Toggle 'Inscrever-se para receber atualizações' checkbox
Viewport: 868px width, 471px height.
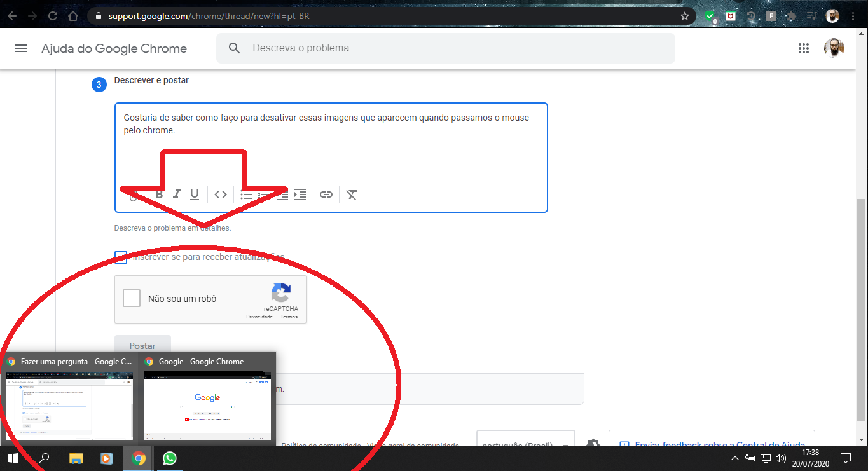121,257
